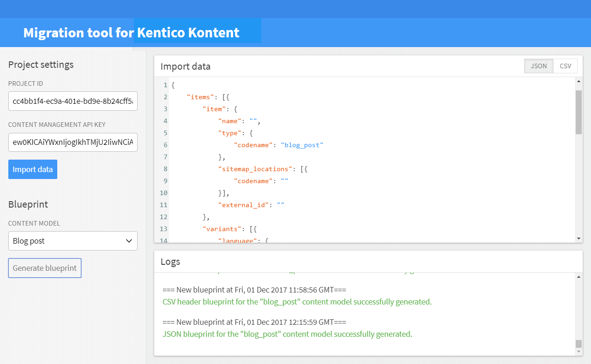591x364 pixels.
Task: Click the "item" key on line 3
Action: (x=214, y=109)
